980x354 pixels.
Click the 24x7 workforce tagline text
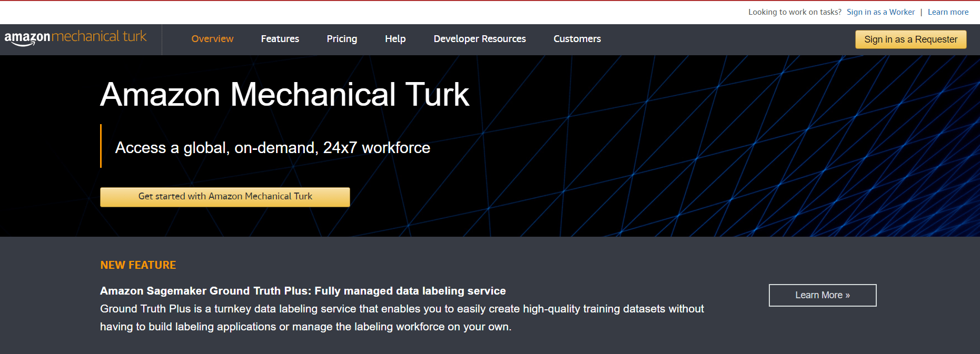[273, 148]
